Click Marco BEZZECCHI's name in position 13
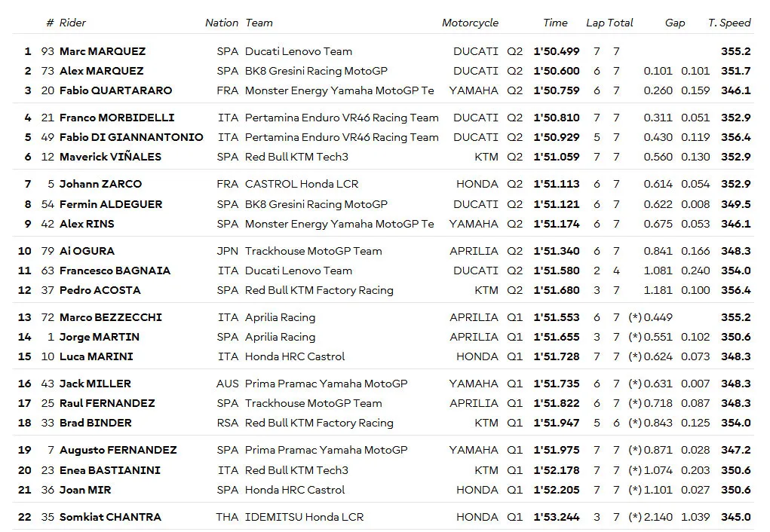The image size is (770, 532). coord(111,317)
